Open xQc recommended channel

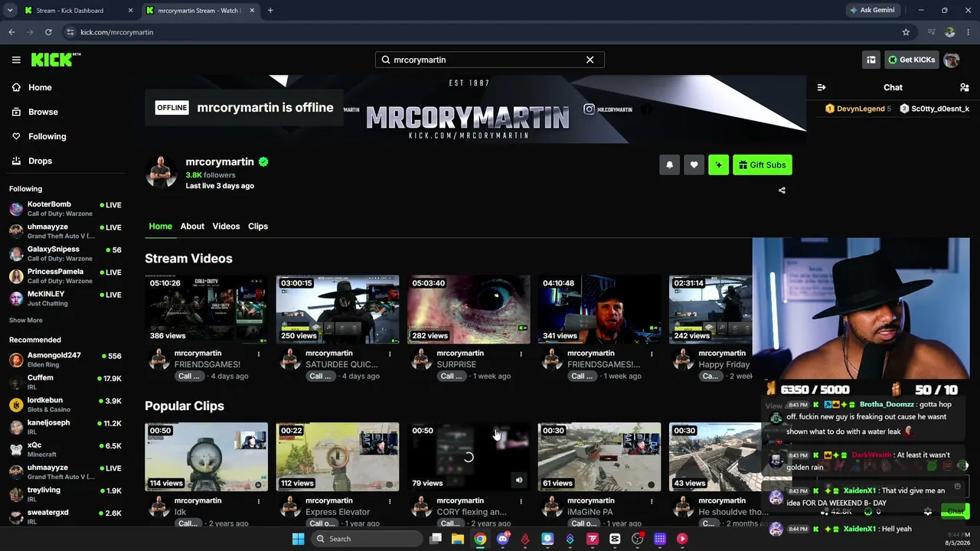(65, 449)
